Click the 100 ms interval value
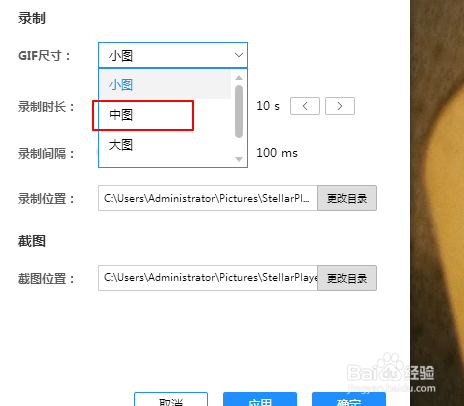This screenshot has width=464, height=406. pyautogui.click(x=277, y=153)
